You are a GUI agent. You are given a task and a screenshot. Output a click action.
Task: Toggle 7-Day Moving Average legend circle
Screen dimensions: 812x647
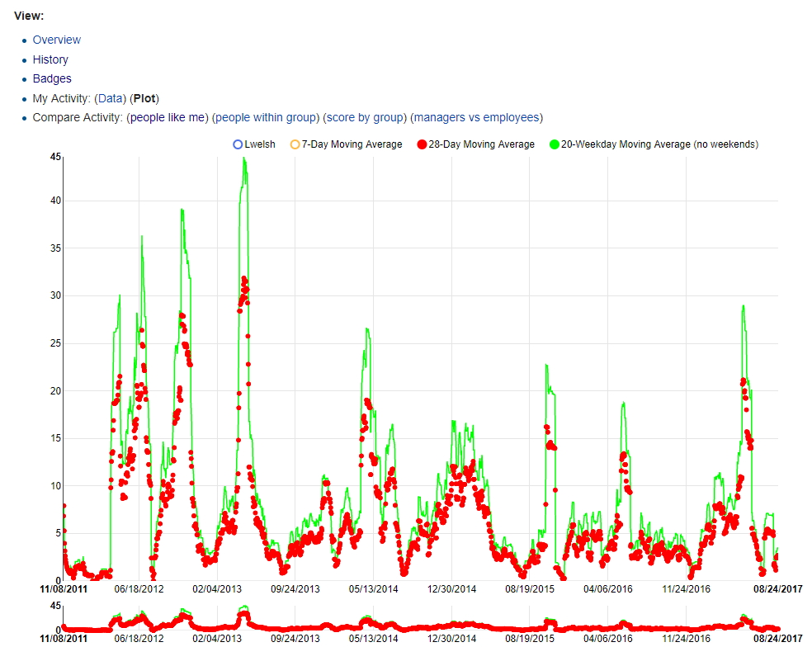(295, 144)
